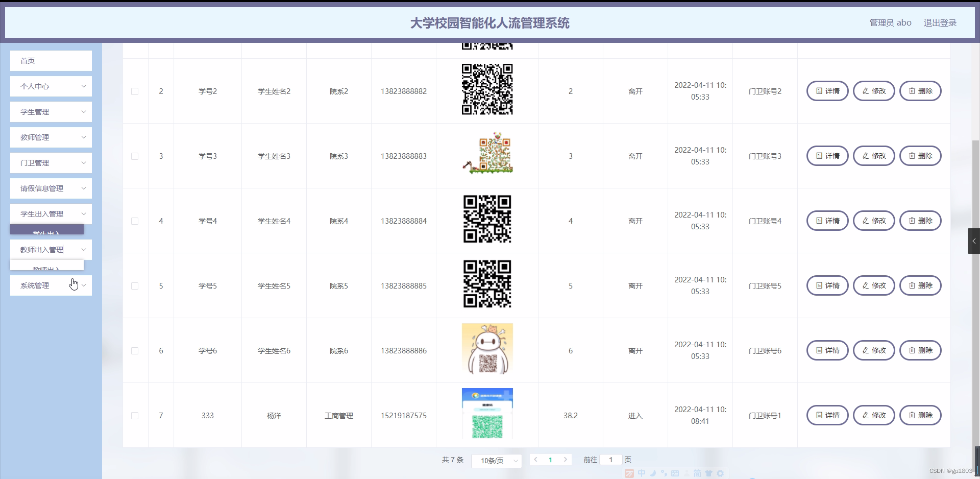Click the pencil icon on 学号5's 修改 button

[865, 285]
